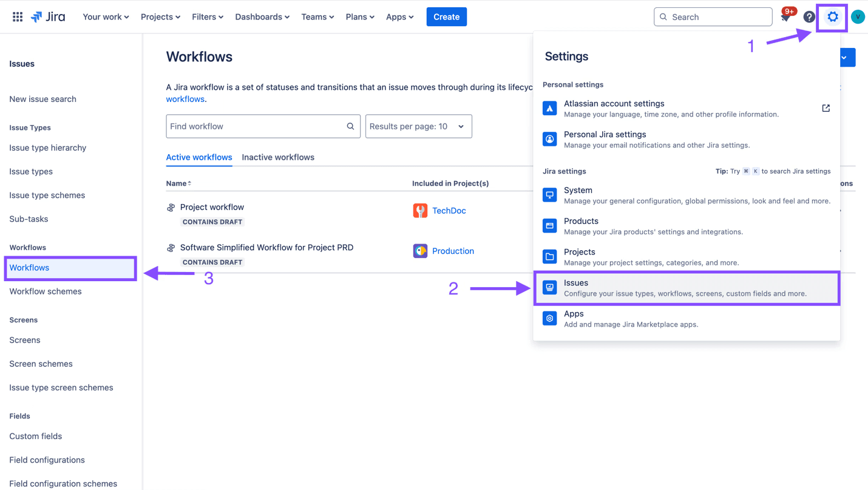Click the Products icon in Settings panel
Screen dimensions: 868x490
click(x=550, y=225)
